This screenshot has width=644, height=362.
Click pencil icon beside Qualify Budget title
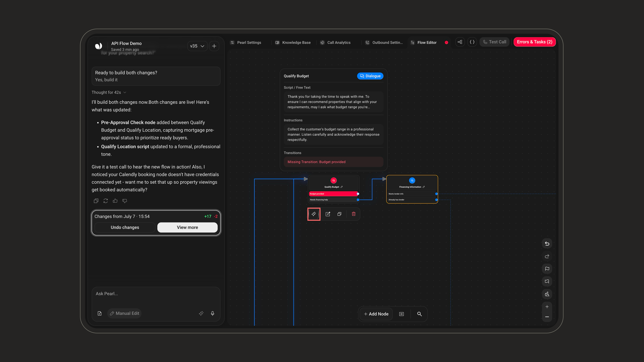pos(341,187)
